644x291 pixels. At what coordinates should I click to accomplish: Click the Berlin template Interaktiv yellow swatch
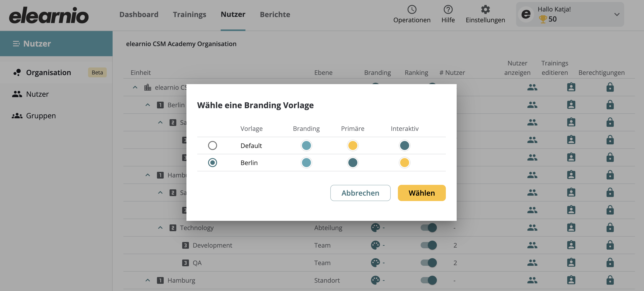coord(404,163)
